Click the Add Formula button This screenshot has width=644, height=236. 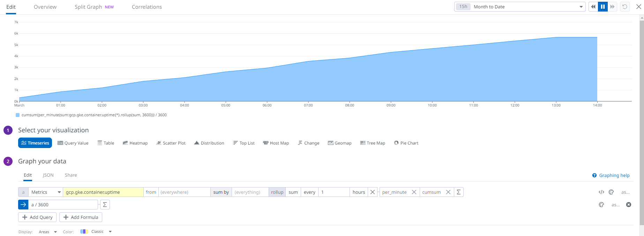(x=81, y=217)
